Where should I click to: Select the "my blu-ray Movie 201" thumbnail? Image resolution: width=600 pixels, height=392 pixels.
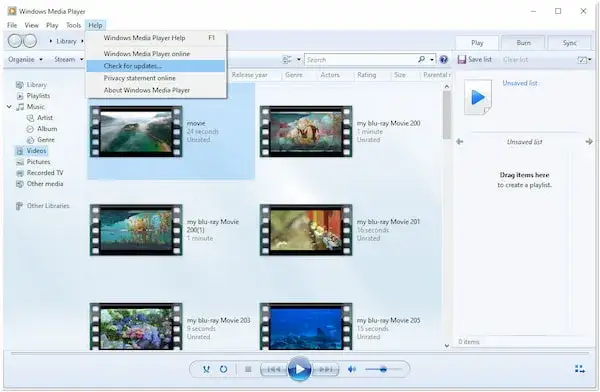coord(306,230)
